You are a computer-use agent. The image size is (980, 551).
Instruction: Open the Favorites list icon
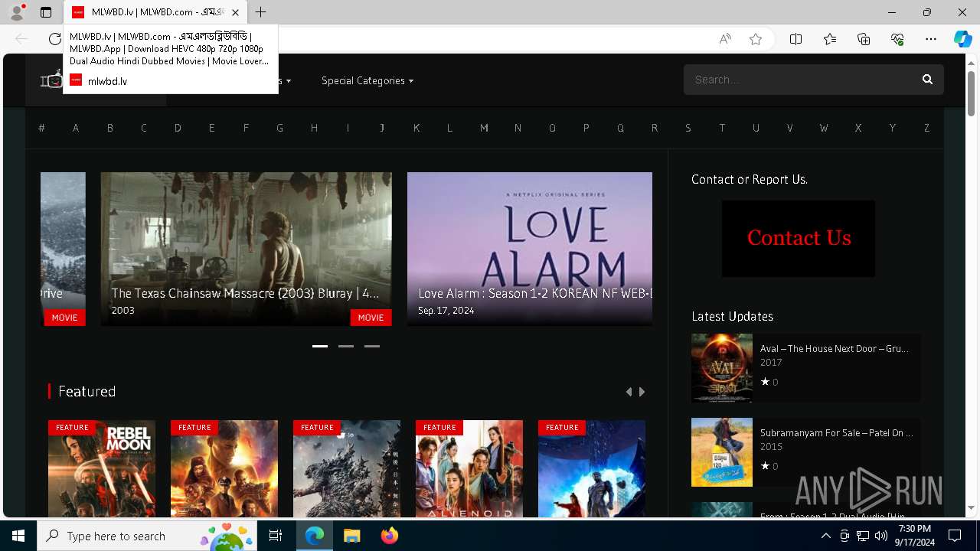coord(830,39)
